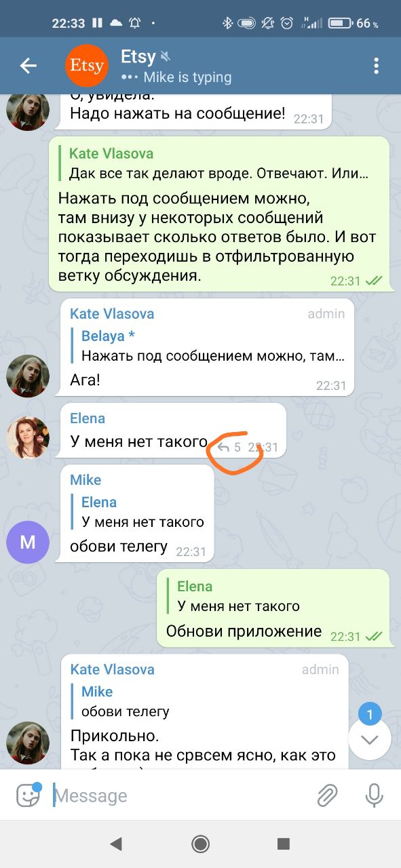Open the sticker and emoji panel
Viewport: 401px width, 868px height.
tap(28, 795)
